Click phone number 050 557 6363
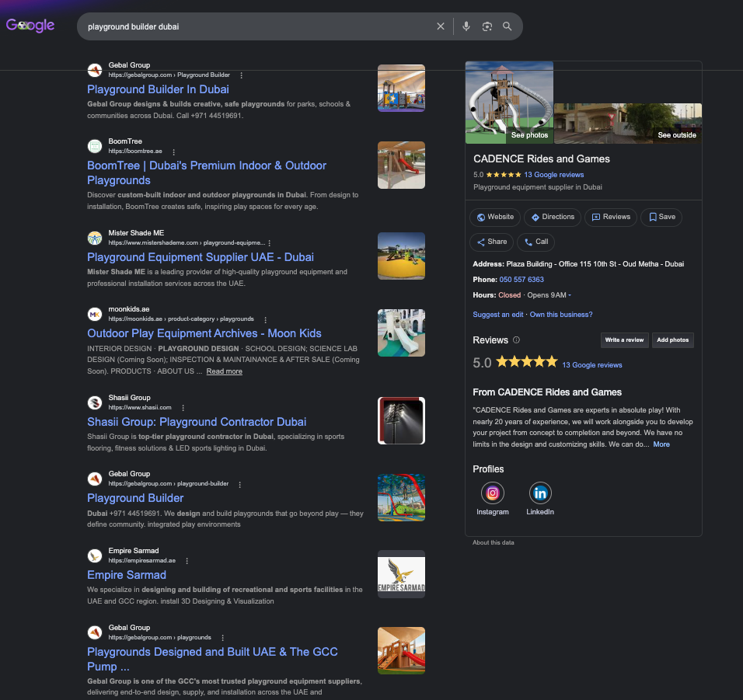Screen dimensions: 743x700 [x=521, y=280]
